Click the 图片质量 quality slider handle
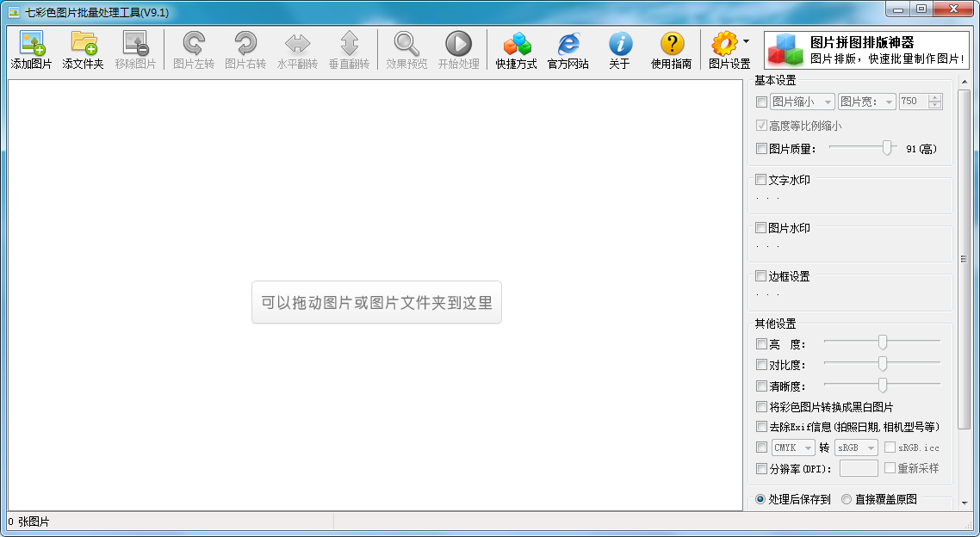980x537 pixels. point(887,148)
